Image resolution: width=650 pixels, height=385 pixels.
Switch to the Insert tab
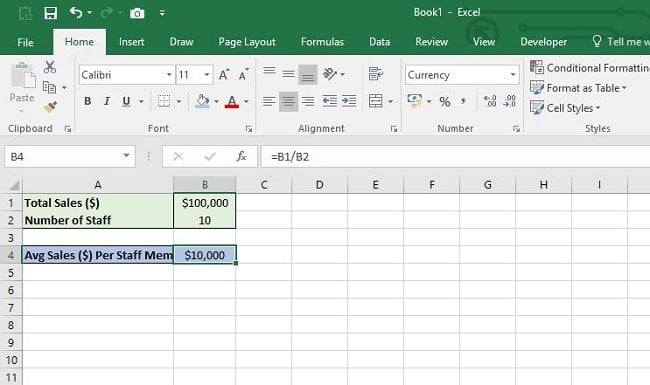click(131, 42)
